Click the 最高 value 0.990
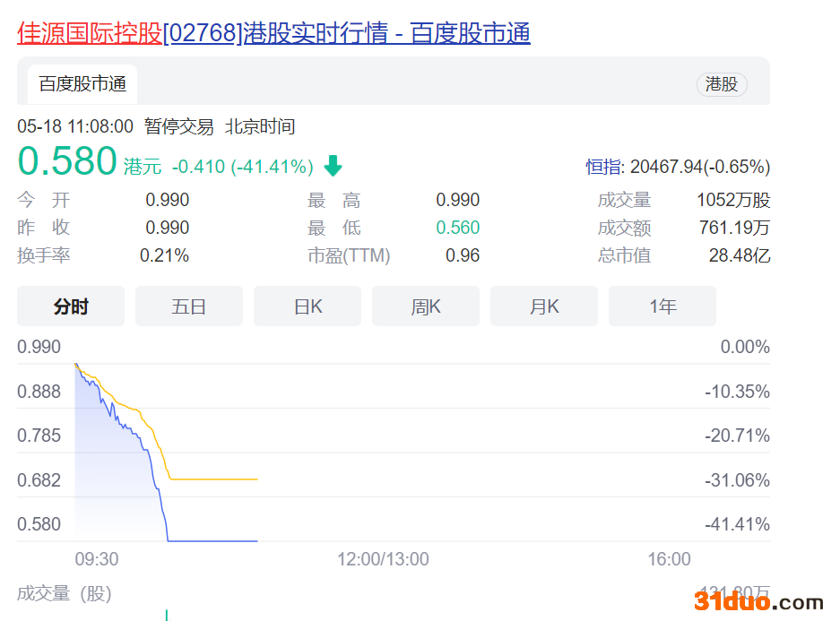 coord(457,200)
